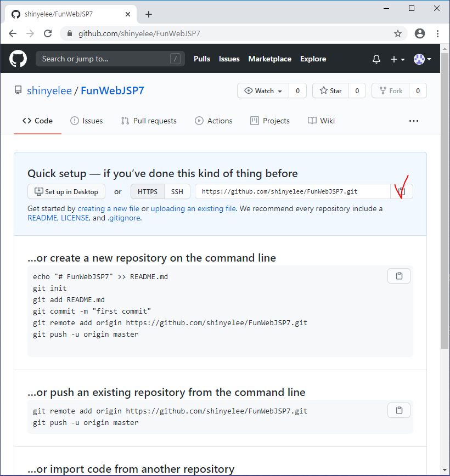Click Set up in Desktop
This screenshot has height=476, width=450.
coord(66,191)
